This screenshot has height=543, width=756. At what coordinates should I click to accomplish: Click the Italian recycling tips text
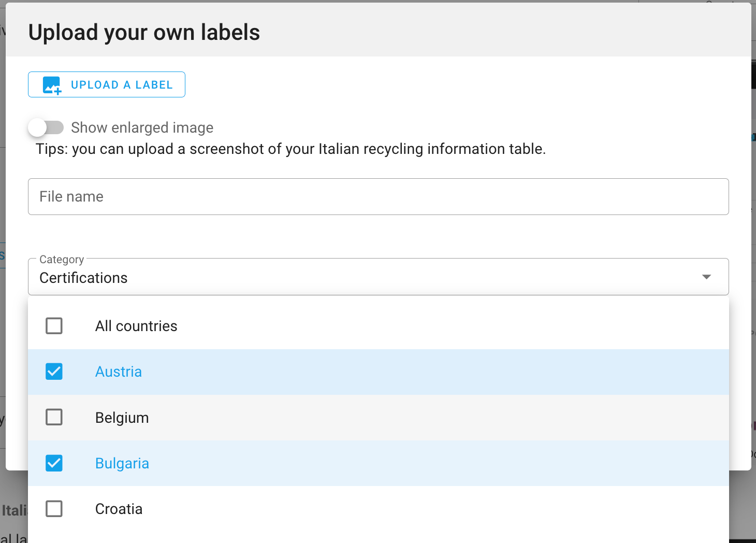pos(290,149)
